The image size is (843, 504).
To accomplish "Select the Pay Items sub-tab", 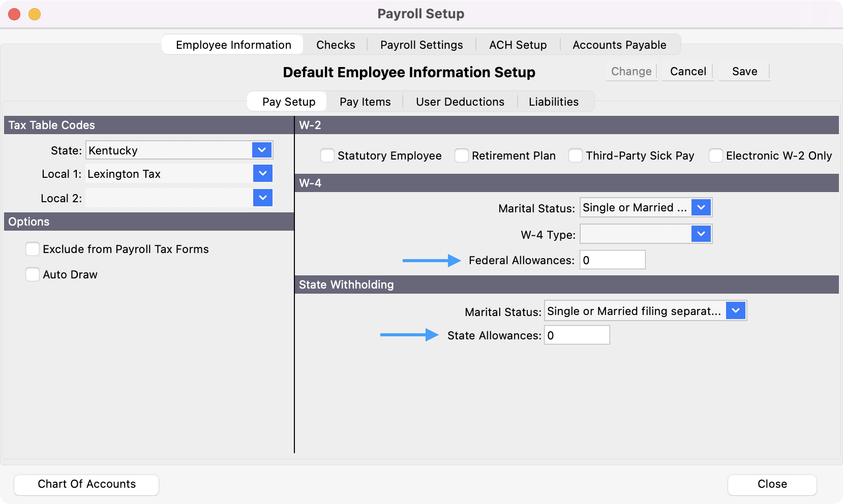I will [365, 102].
